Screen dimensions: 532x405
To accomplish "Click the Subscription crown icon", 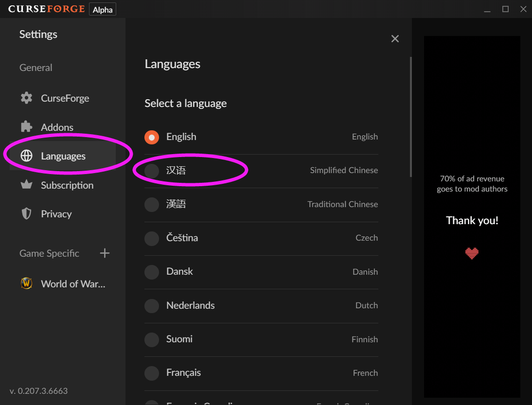I will 26,185.
